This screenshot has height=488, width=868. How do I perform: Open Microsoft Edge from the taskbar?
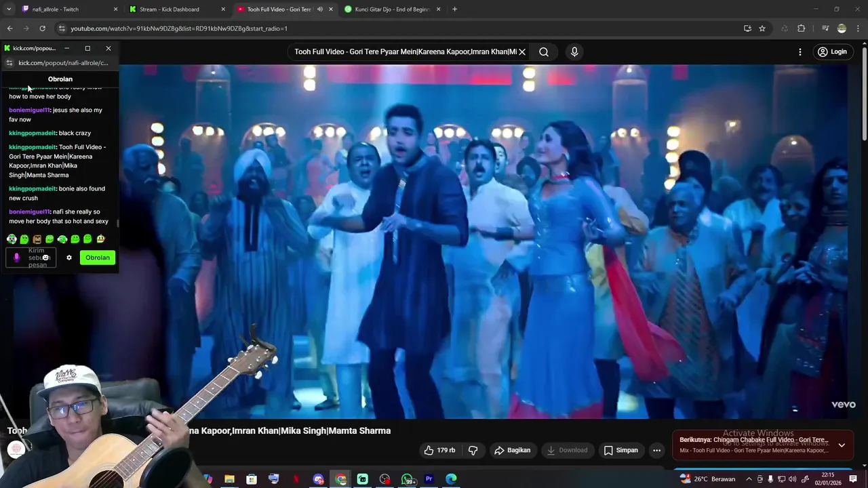[451, 479]
